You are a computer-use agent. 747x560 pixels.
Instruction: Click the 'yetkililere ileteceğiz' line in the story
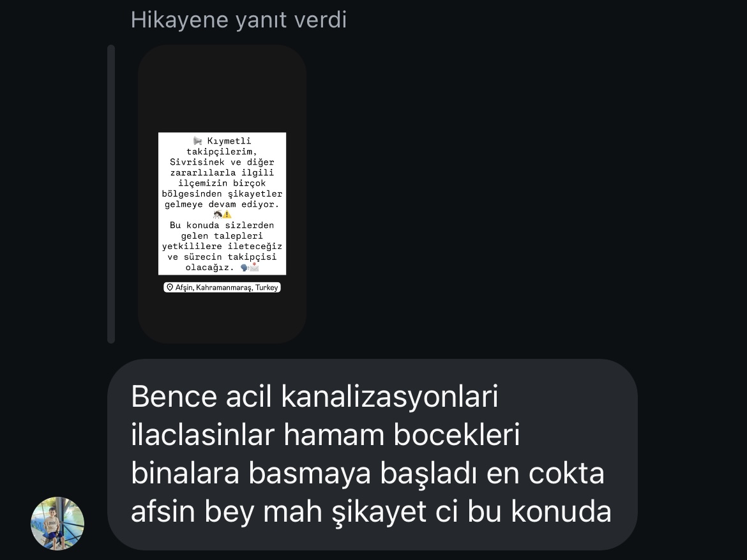[222, 246]
